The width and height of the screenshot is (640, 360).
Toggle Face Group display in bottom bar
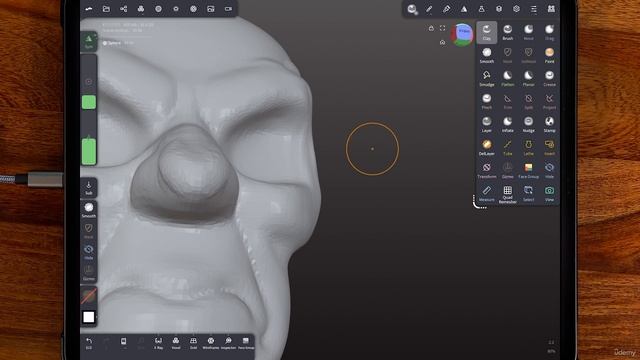click(246, 343)
